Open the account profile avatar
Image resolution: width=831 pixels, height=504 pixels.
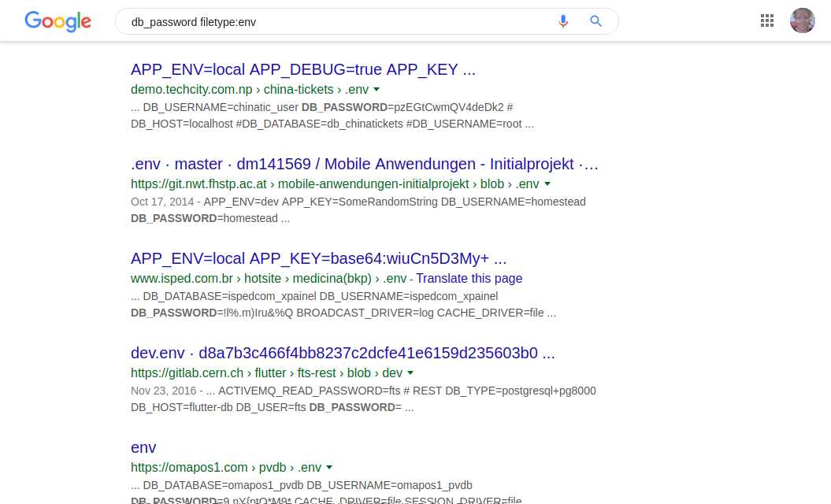point(803,20)
